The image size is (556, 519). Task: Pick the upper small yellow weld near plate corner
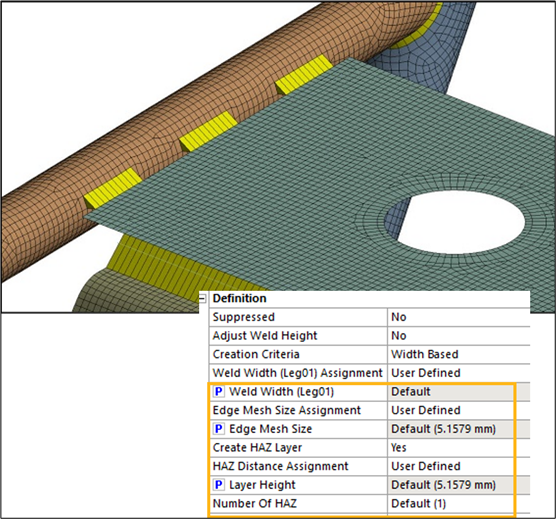304,74
